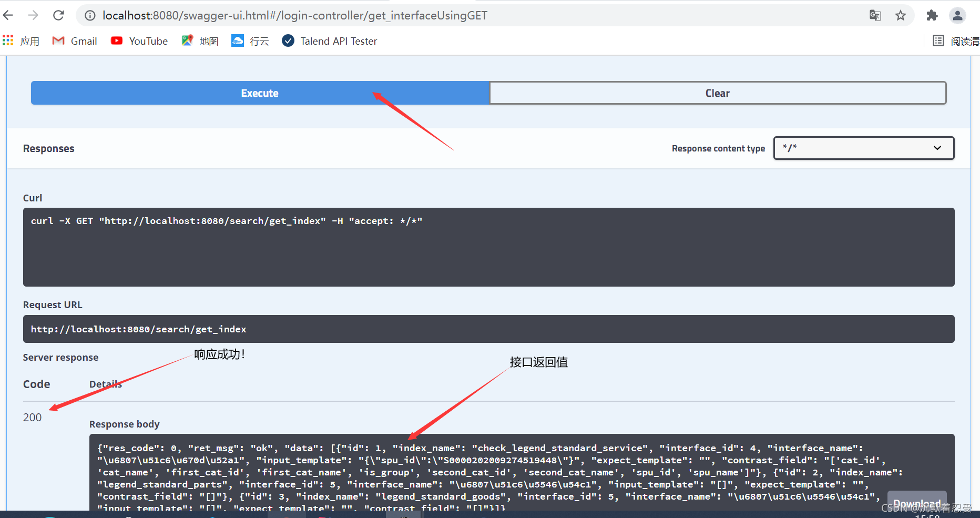Open the reading list icon
This screenshot has width=980, height=518.
938,40
